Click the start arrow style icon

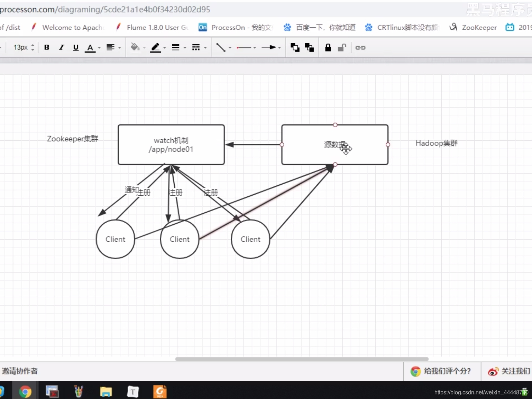(244, 48)
